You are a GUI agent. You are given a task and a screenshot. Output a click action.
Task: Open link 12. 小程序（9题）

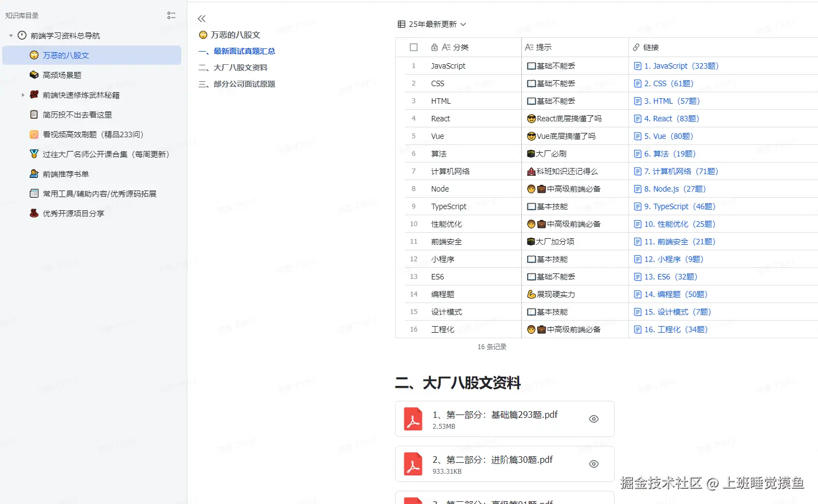(x=674, y=259)
